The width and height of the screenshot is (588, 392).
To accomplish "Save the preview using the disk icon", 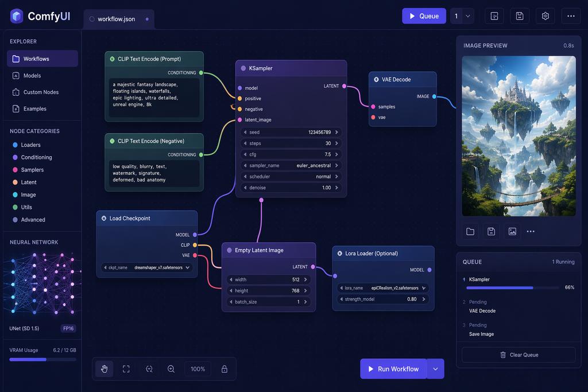I will (492, 232).
